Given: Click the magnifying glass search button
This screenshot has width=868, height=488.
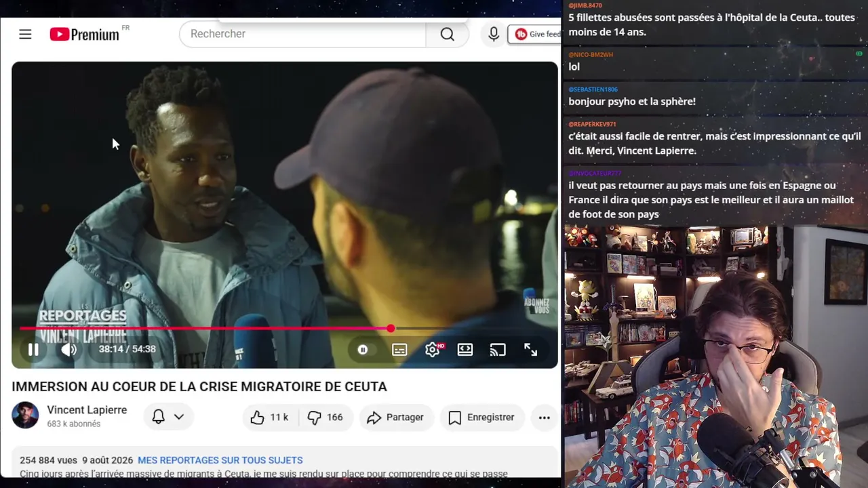Looking at the screenshot, I should (x=447, y=34).
